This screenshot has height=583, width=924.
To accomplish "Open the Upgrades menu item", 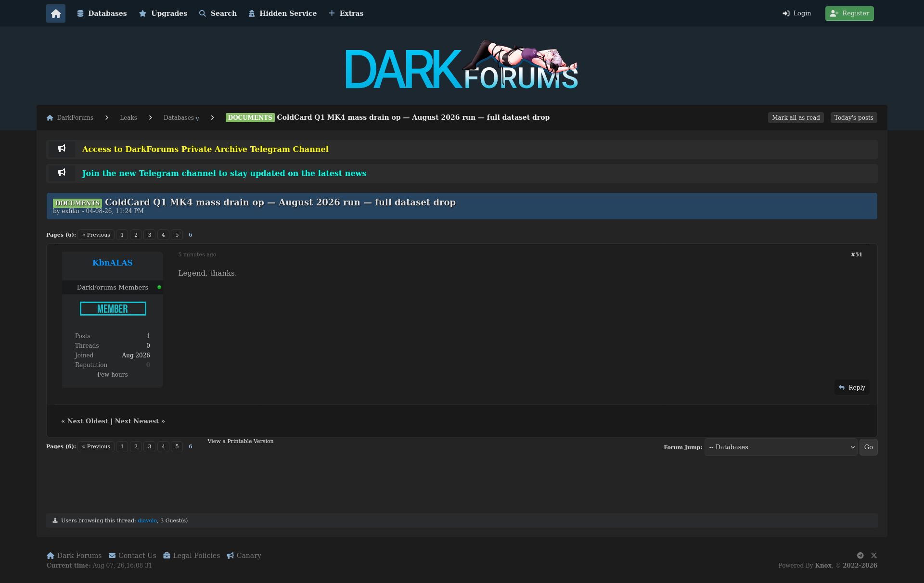I will pyautogui.click(x=163, y=13).
